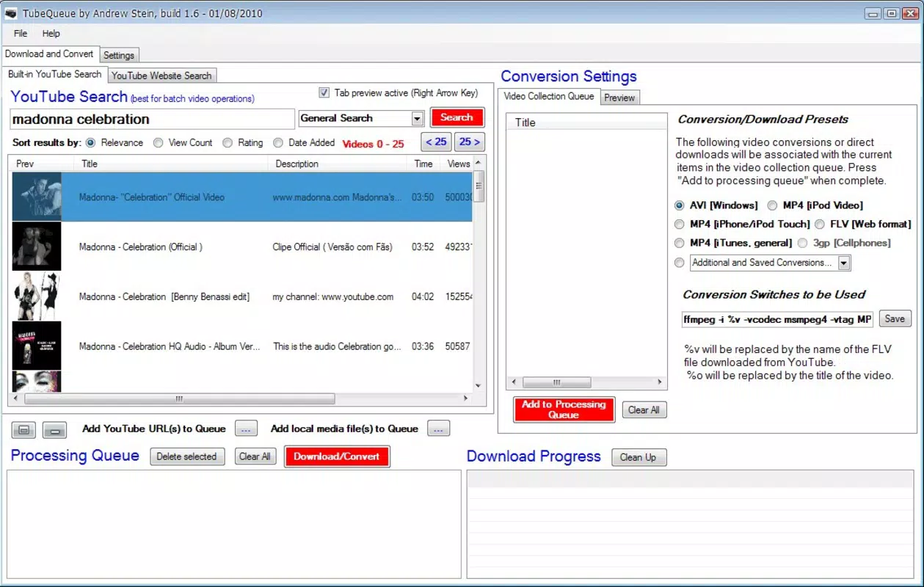Screen dimensions: 924x587
Task: Open the Help menu
Action: coord(51,33)
